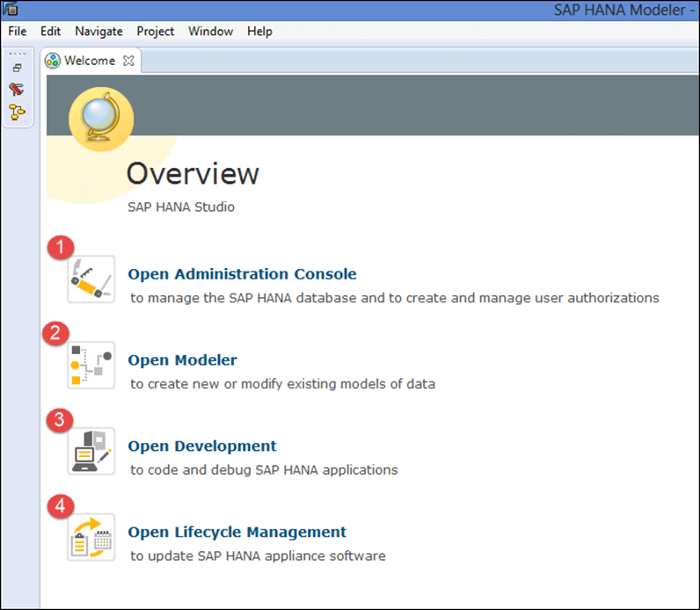The image size is (700, 610).
Task: Click the Open Administration Console link
Action: point(242,274)
